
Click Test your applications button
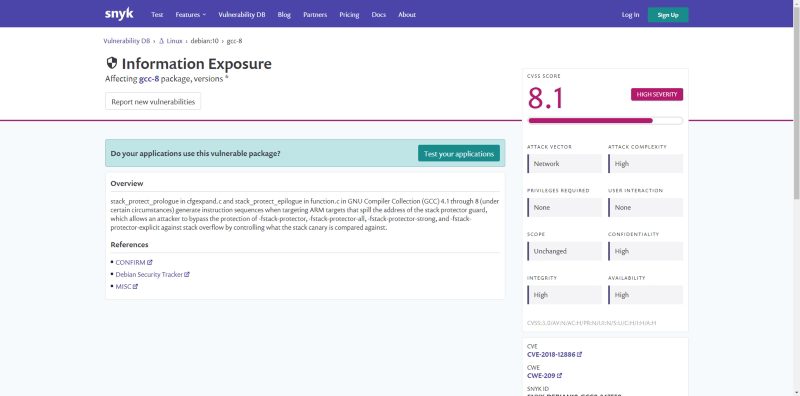pyautogui.click(x=459, y=154)
